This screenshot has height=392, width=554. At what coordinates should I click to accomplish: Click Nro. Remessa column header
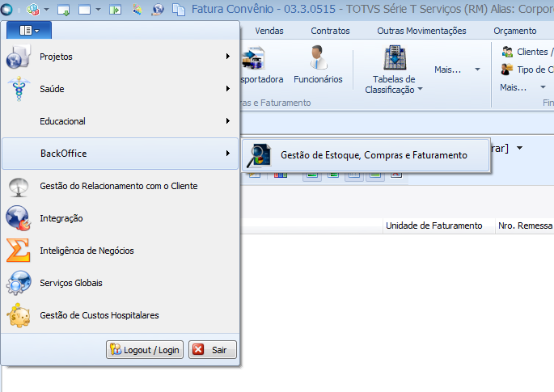tap(525, 226)
